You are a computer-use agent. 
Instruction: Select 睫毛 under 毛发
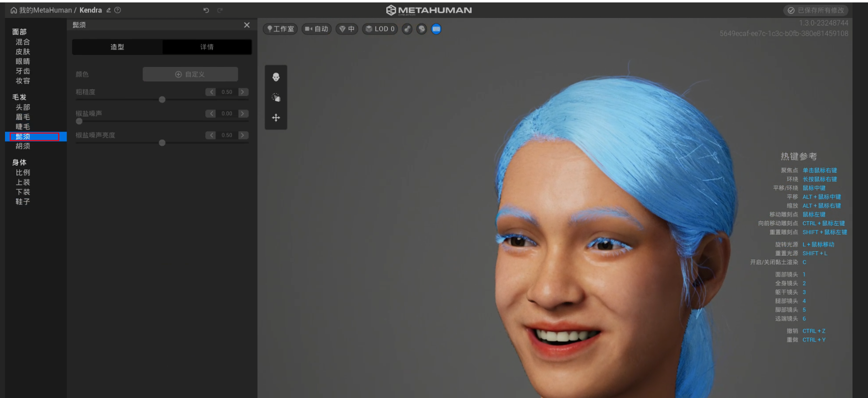pos(23,127)
